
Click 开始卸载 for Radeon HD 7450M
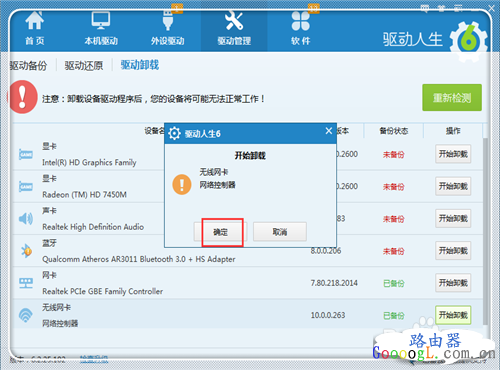(453, 186)
